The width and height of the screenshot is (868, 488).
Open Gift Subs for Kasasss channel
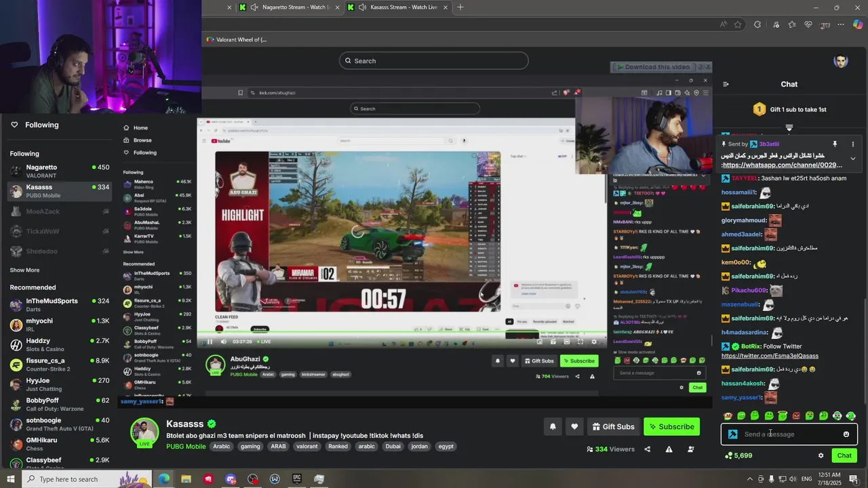[x=613, y=426]
